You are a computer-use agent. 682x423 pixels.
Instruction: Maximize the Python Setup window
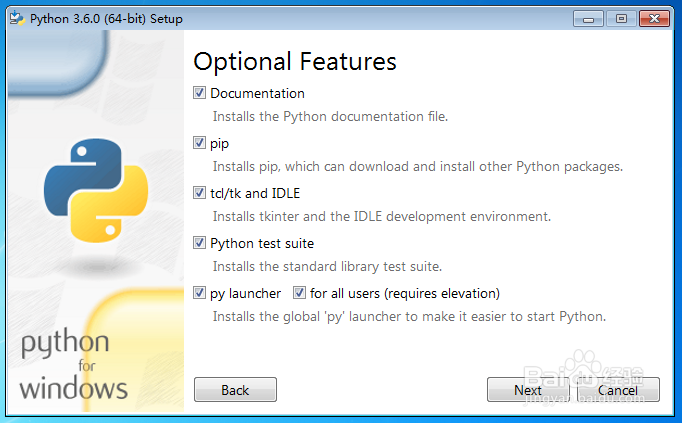(621, 18)
